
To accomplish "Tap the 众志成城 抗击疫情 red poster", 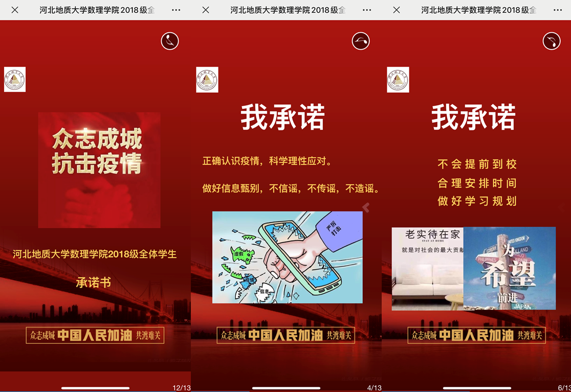I will [99, 170].
